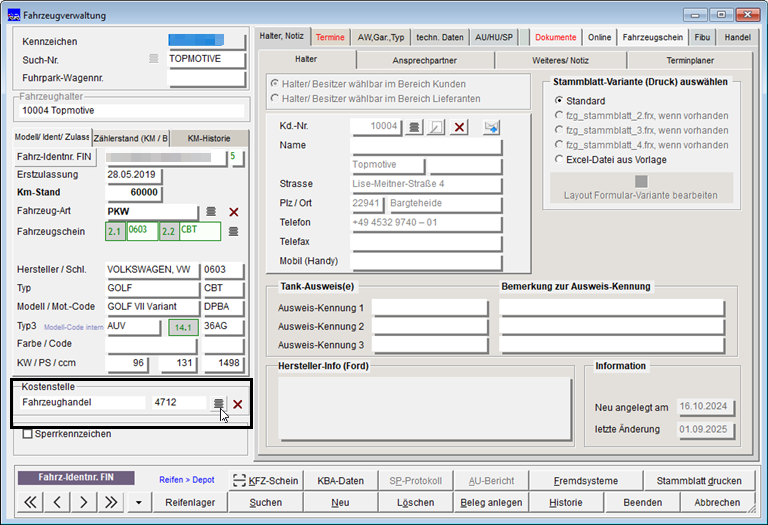Select Halter wählbar im Bereich Kunden
768x525 pixels.
[275, 84]
